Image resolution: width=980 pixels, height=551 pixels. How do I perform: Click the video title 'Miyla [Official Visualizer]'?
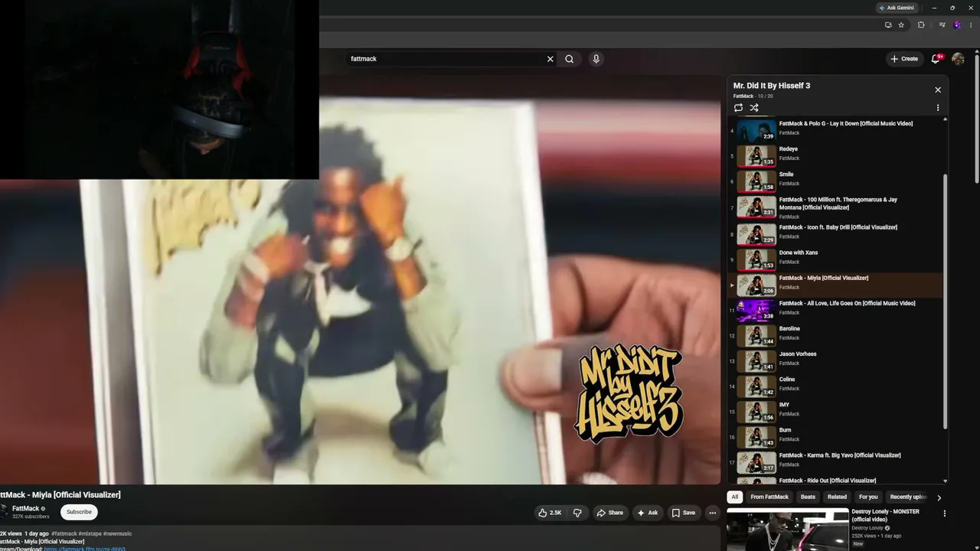[60, 495]
